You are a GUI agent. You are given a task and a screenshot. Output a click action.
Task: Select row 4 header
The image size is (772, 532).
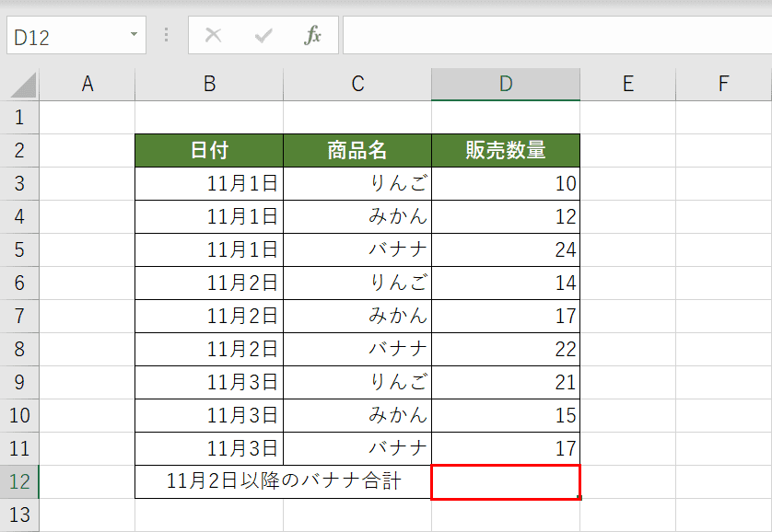tap(19, 217)
